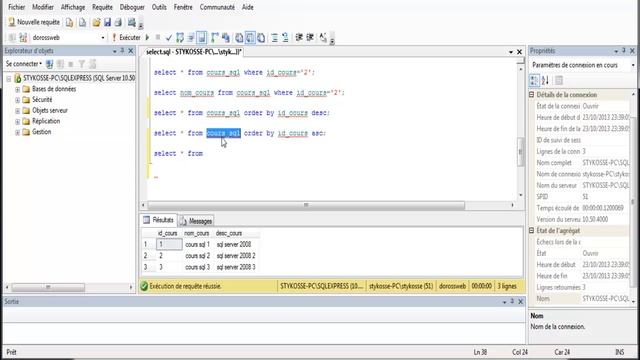Open the Outils menu
Image resolution: width=640 pixels, height=360 pixels.
(159, 7)
